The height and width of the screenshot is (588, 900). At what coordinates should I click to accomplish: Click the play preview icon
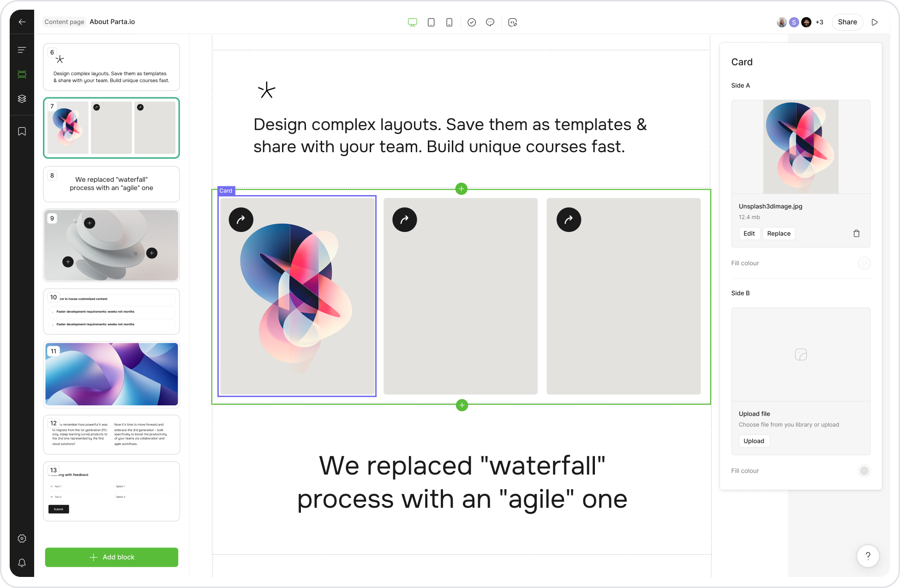pyautogui.click(x=875, y=22)
